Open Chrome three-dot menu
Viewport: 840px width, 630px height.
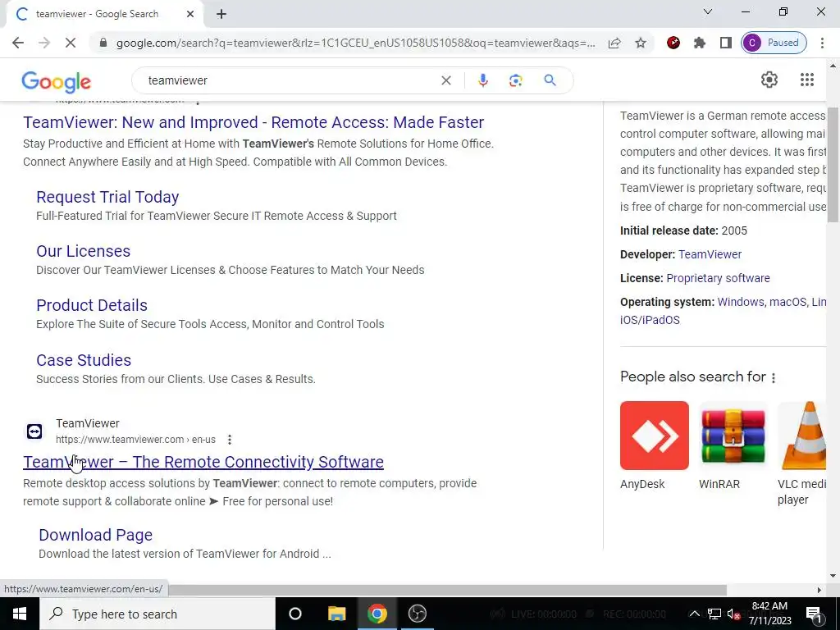pos(822,43)
